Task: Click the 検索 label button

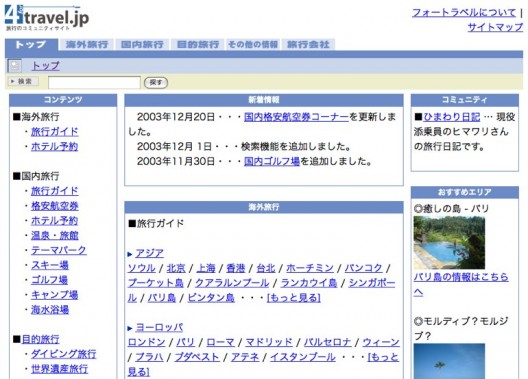Action: point(23,81)
